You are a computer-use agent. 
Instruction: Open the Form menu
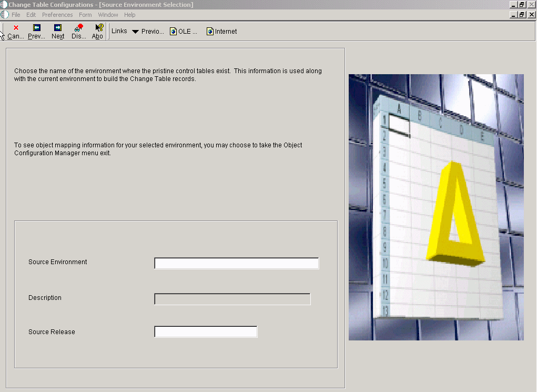85,15
